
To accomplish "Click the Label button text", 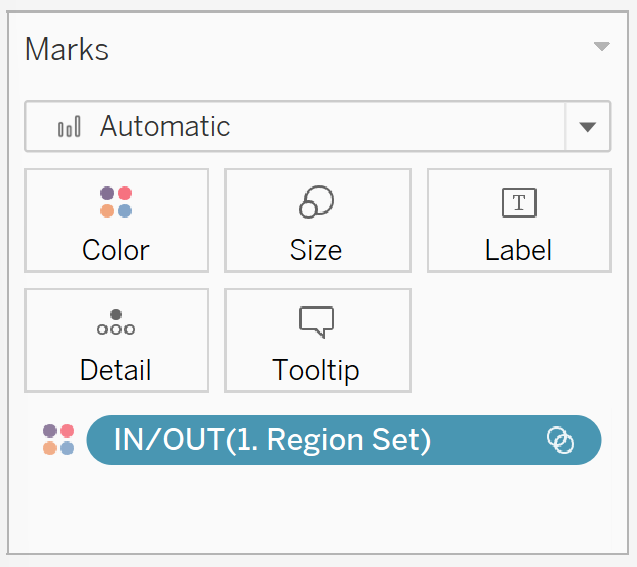I will pyautogui.click(x=518, y=250).
